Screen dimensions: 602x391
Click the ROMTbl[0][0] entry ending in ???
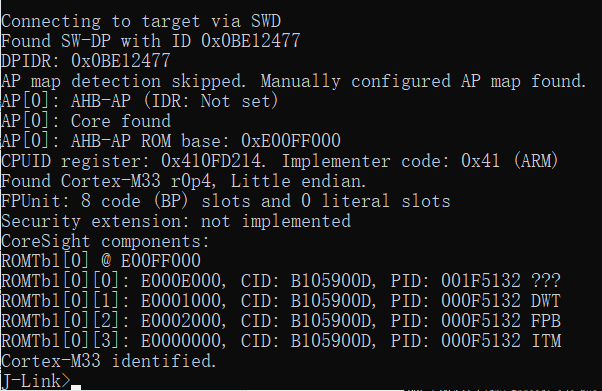pos(281,281)
